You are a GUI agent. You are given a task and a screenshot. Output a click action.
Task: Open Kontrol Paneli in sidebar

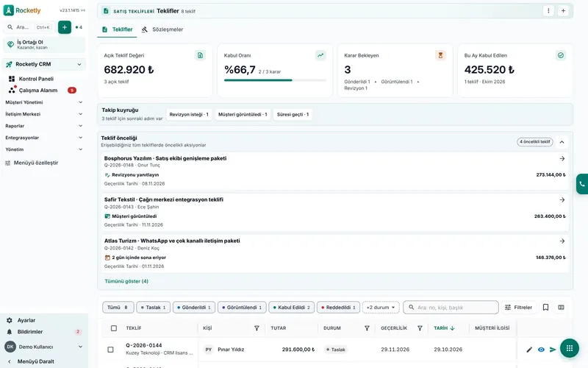pyautogui.click(x=36, y=79)
